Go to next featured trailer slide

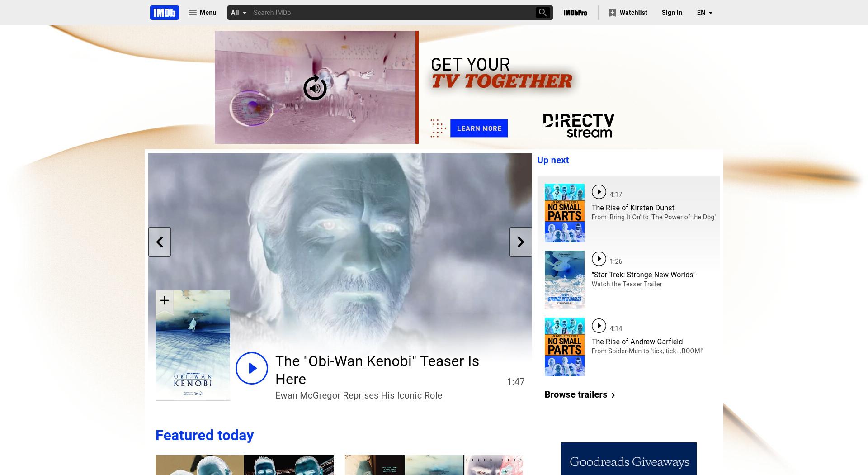(521, 242)
